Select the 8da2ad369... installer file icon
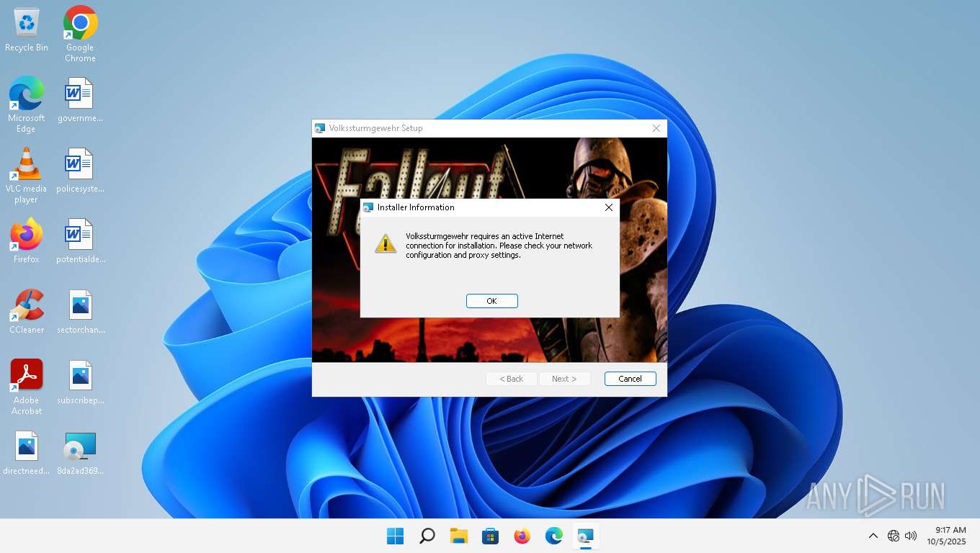980x553 pixels. (80, 452)
